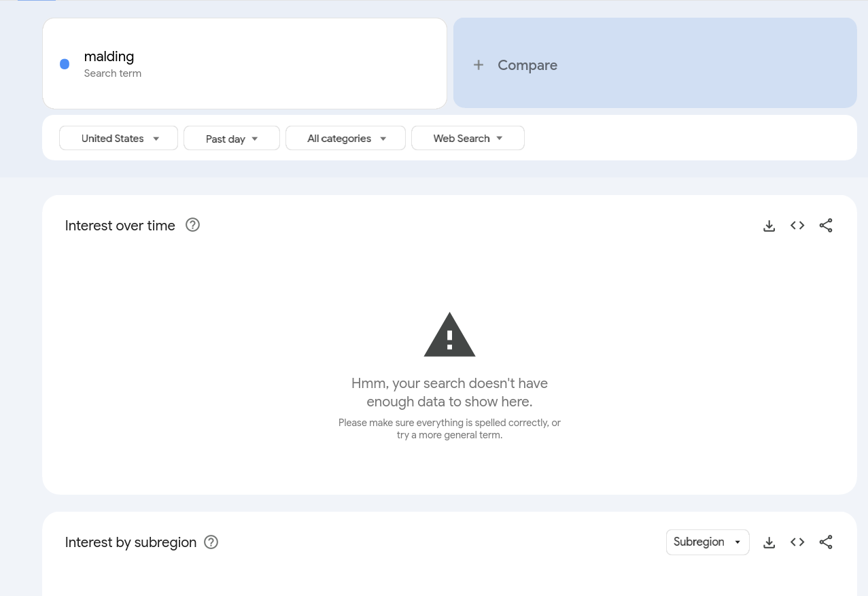Click the Compare label to add a term
This screenshot has width=868, height=596.
point(527,65)
